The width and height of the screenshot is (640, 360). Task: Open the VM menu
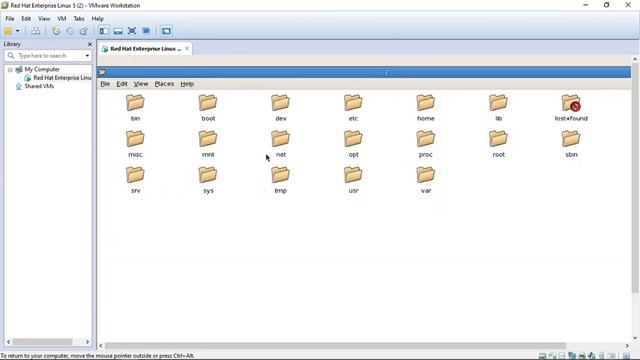[x=62, y=19]
